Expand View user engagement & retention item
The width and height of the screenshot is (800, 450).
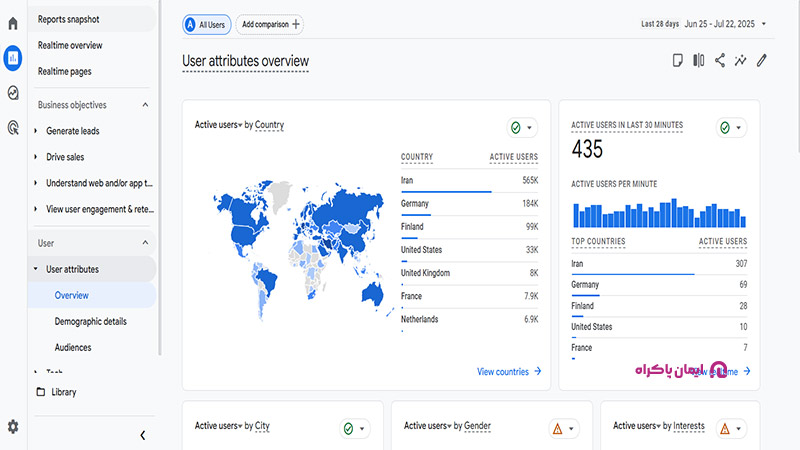point(35,209)
